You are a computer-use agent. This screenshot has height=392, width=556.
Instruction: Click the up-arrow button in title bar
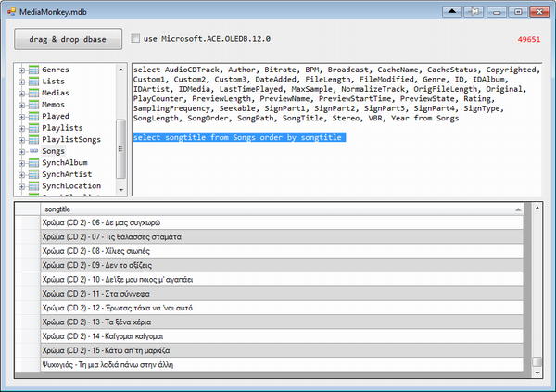[452, 12]
